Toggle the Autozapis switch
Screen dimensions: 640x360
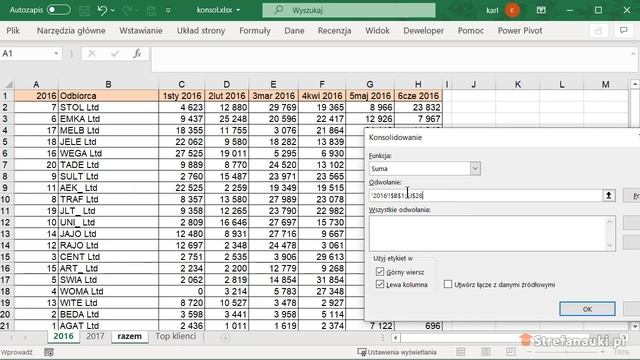coord(59,10)
